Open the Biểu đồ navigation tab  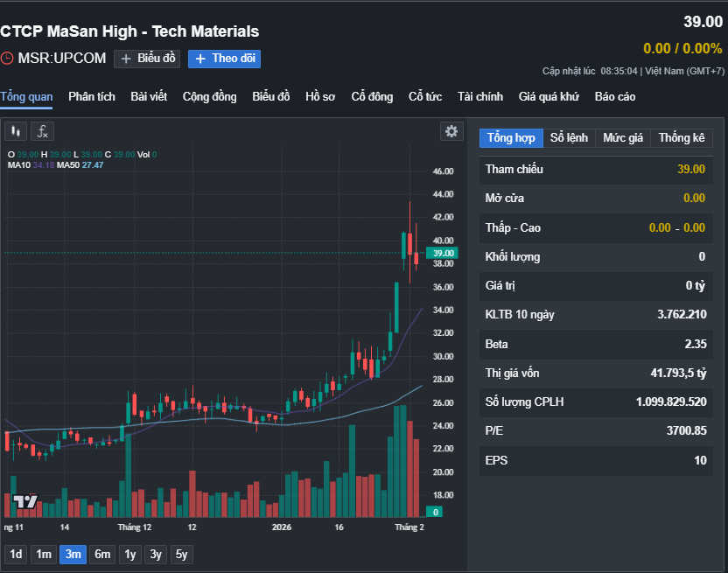pos(270,96)
